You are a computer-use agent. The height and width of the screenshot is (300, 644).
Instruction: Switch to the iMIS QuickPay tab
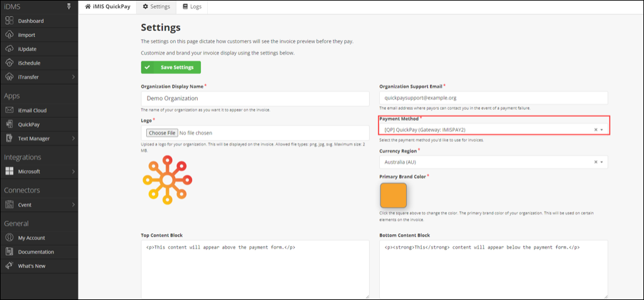tap(107, 7)
